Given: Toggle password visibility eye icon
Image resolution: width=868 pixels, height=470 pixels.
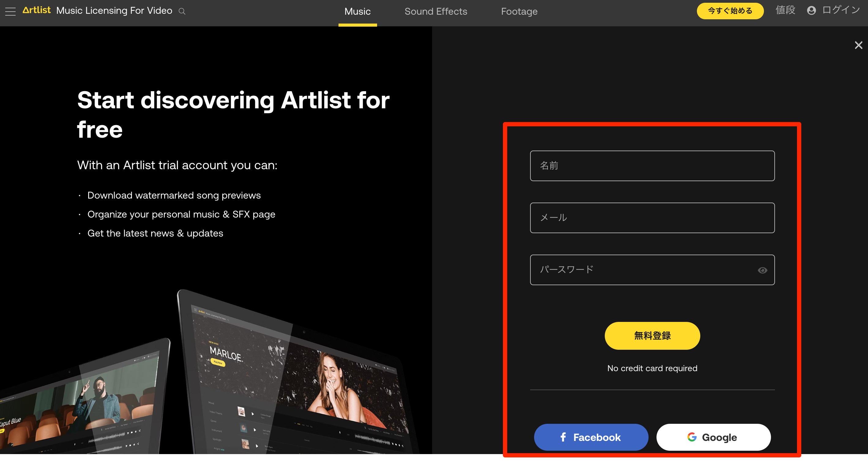Looking at the screenshot, I should click(762, 270).
